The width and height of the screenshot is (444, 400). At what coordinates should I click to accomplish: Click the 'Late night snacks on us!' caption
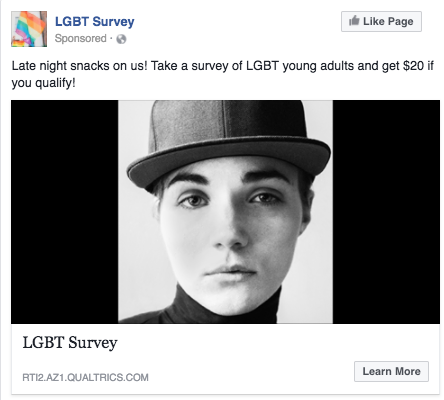[x=79, y=66]
